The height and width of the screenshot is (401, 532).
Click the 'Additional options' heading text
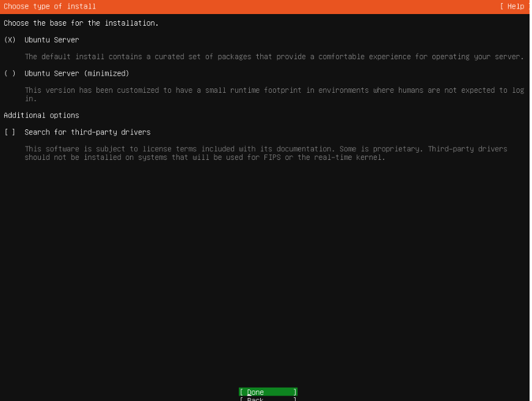[x=42, y=115]
